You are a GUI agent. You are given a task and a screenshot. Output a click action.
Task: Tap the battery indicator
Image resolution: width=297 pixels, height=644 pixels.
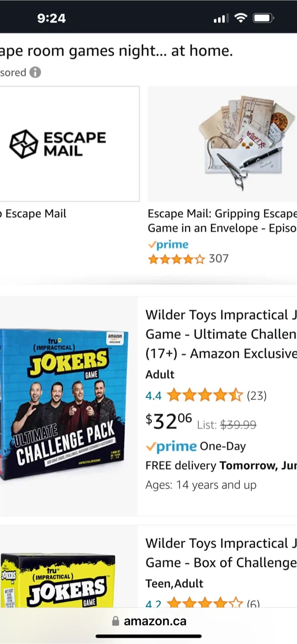point(264,17)
